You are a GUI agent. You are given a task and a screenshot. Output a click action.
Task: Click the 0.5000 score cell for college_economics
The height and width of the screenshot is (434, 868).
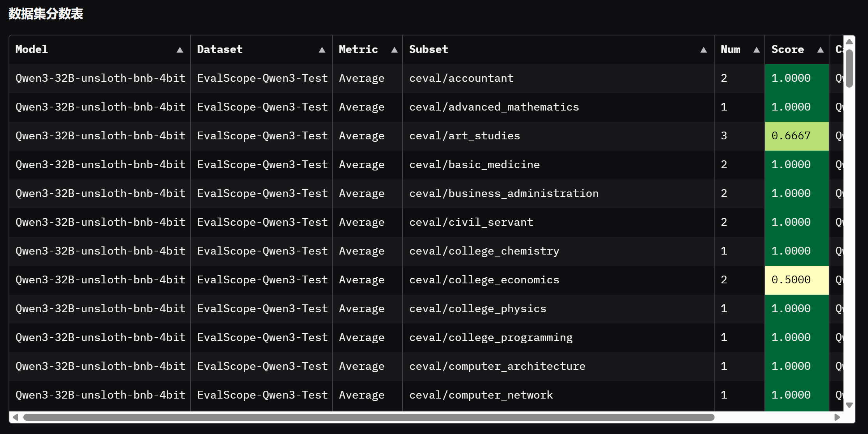pos(797,280)
